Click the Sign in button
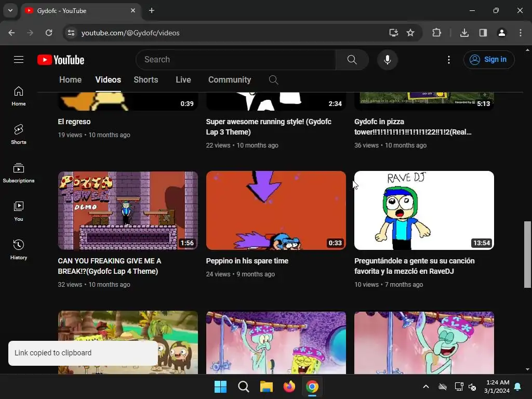532x399 pixels. click(489, 60)
